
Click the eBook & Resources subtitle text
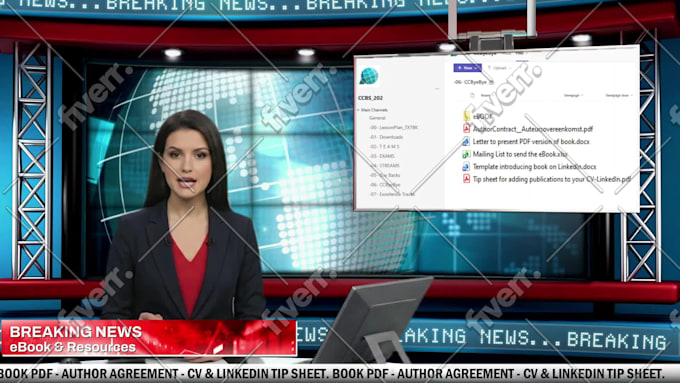[x=73, y=347]
